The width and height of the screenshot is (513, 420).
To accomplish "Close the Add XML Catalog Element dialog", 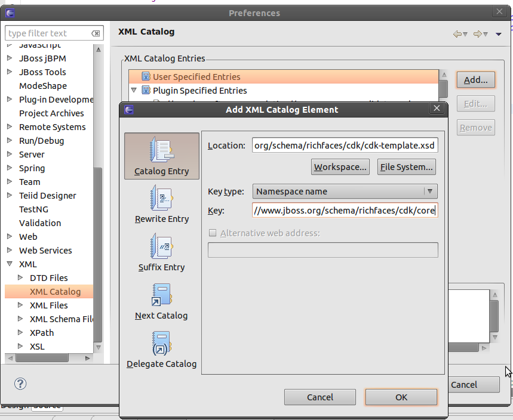I will pyautogui.click(x=437, y=108).
